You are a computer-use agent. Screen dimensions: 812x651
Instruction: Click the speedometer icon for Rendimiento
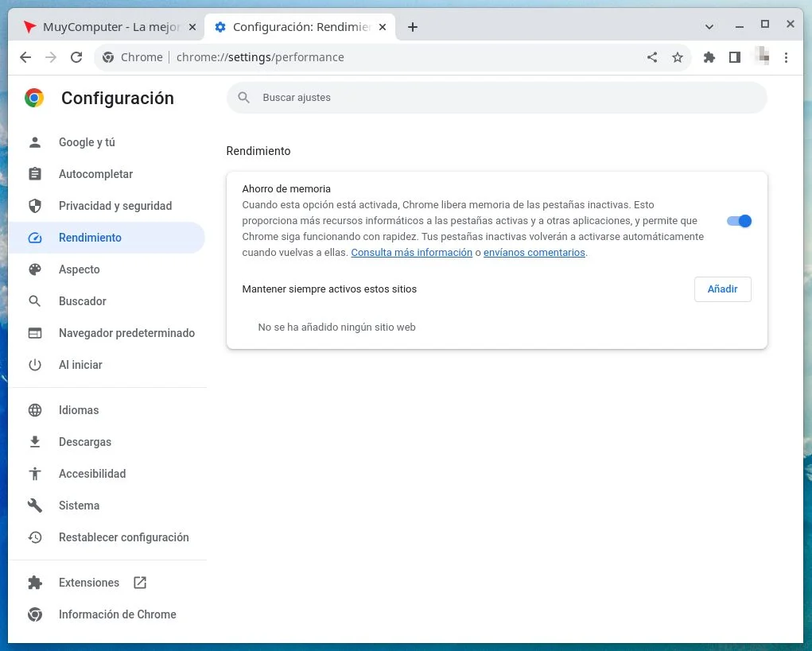tap(35, 238)
